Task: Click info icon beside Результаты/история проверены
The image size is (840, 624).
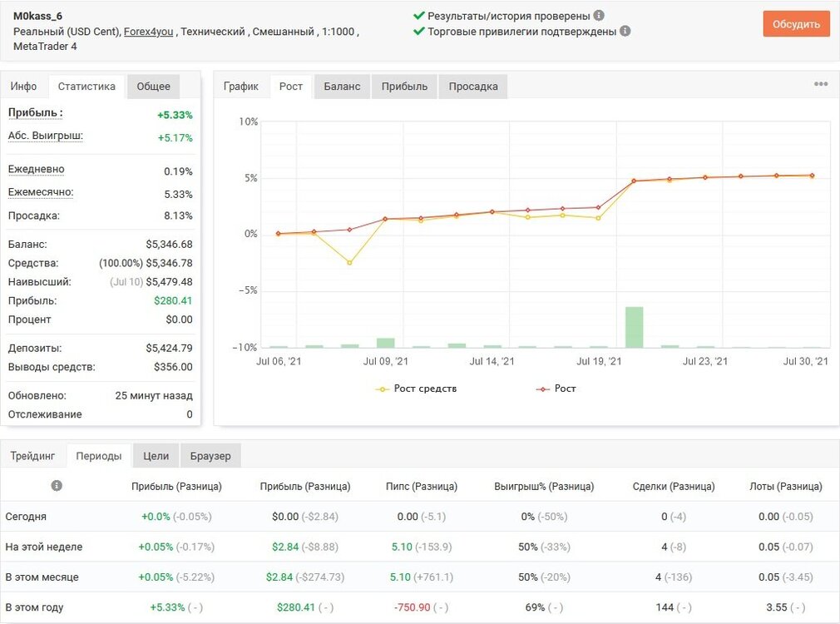Action: (x=599, y=16)
